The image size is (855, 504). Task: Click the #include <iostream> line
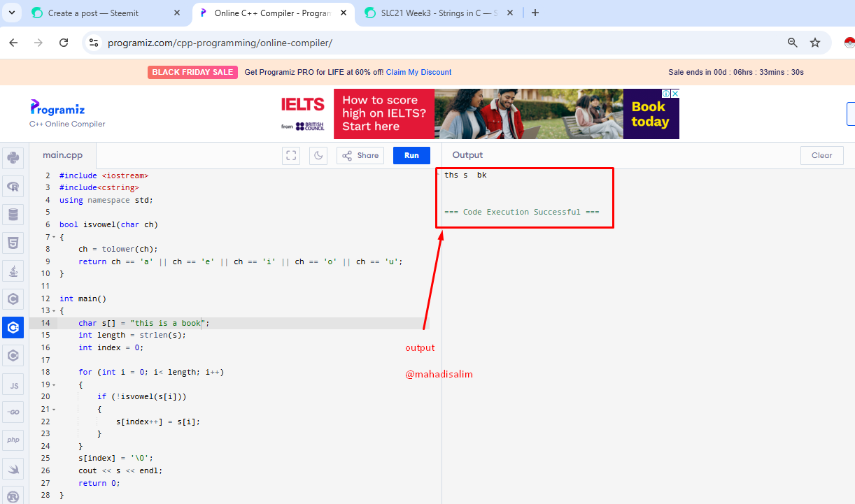click(x=104, y=175)
